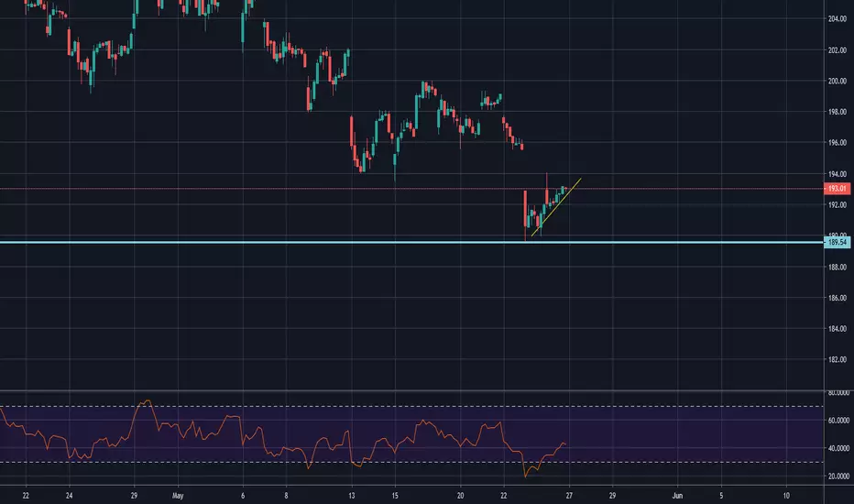Screen dimensions: 854x504
Task: Click the 24 date label on time axis
Action: (69, 496)
